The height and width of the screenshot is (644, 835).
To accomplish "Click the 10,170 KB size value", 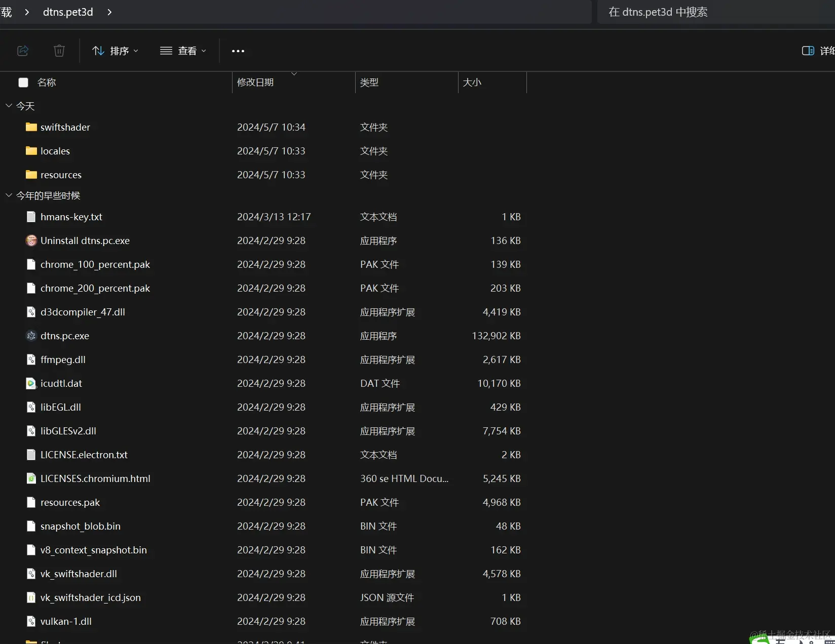I will point(499,383).
